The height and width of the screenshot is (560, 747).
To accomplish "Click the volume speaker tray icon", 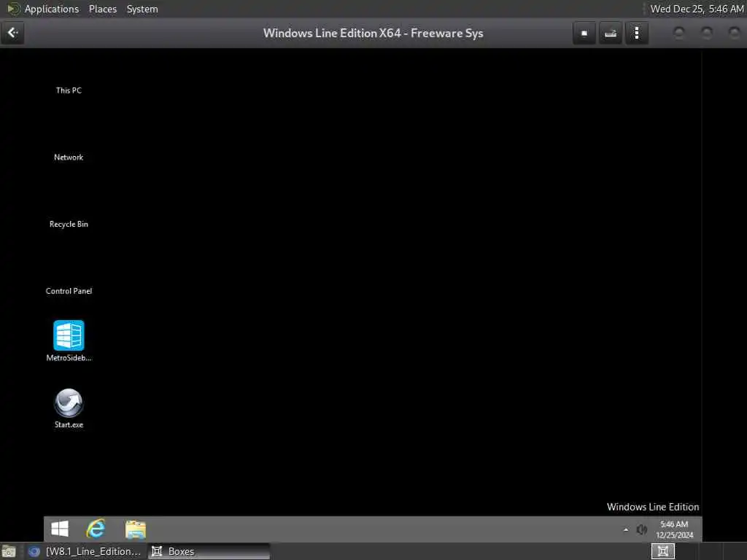I will [642, 529].
